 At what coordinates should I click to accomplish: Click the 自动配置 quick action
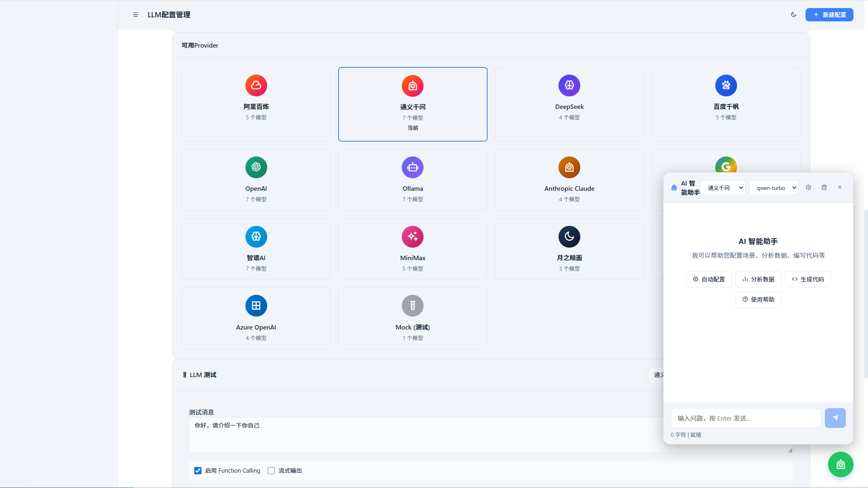[709, 279]
